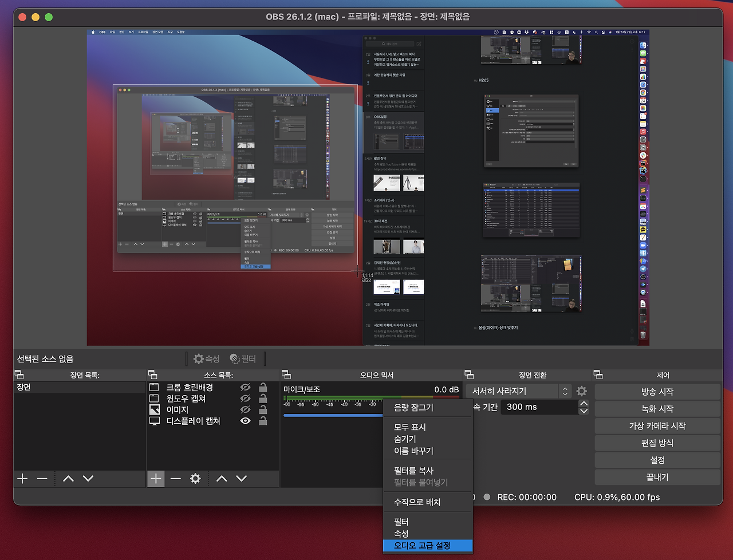Viewport: 733px width, 560px height.
Task: Hide the 디스플레이 캡쳐 source
Action: 245,421
